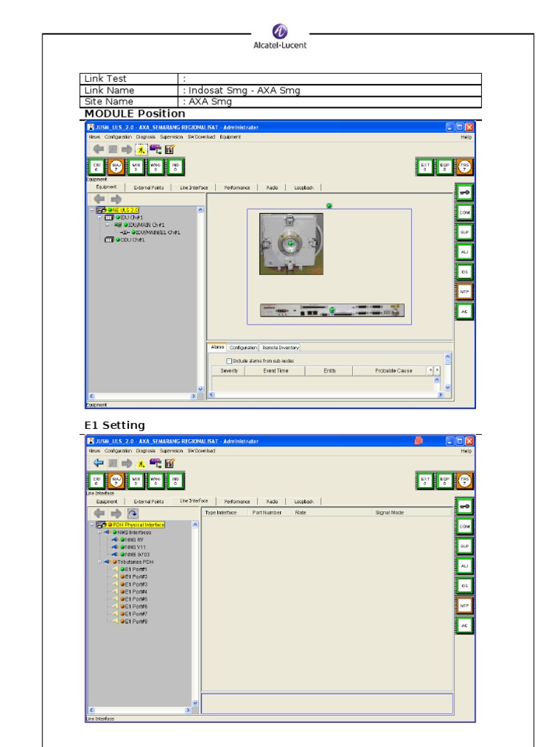560x747 pixels.
Task: Open Diagnosis menu in E1 Setting window
Action: coord(146,451)
